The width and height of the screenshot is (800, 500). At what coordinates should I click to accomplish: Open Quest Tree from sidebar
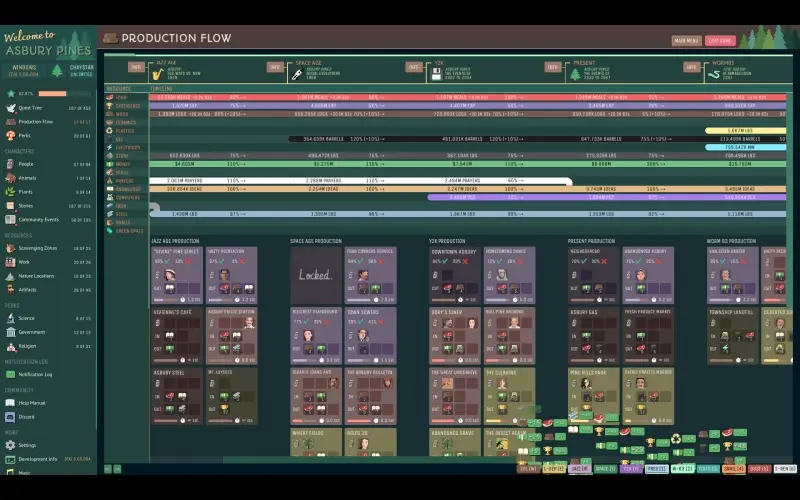pyautogui.click(x=30, y=107)
